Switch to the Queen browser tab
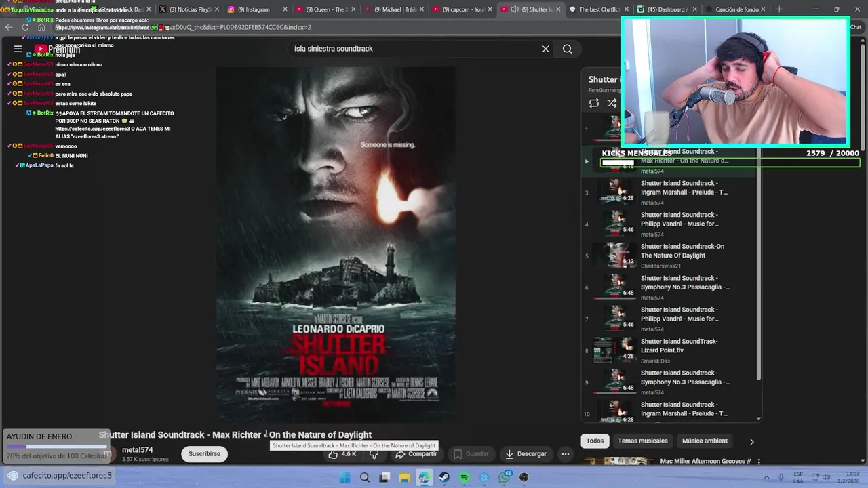This screenshot has width=868, height=488. coord(323,9)
